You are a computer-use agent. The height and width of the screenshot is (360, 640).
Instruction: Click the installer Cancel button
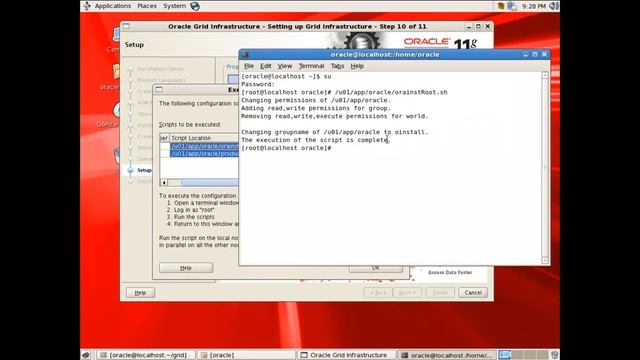click(473, 293)
